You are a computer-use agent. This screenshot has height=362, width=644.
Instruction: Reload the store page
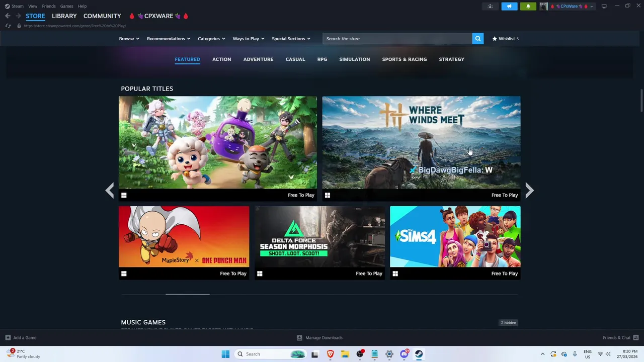8,26
